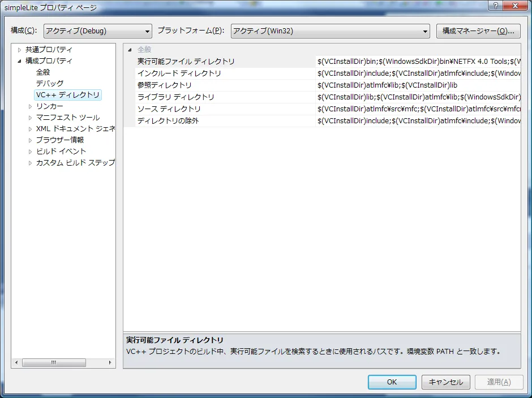Image resolution: width=532 pixels, height=398 pixels.
Task: Select the ビルド イベント item label
Action: click(x=61, y=151)
